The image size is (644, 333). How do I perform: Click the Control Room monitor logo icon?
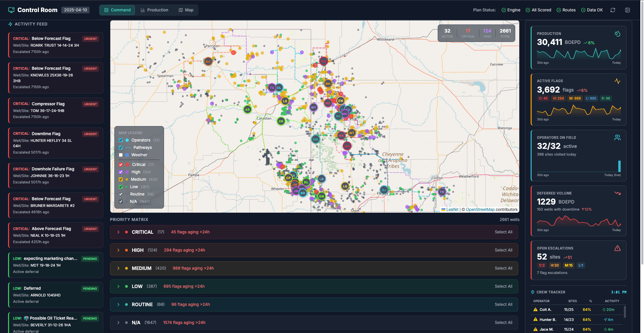click(11, 10)
